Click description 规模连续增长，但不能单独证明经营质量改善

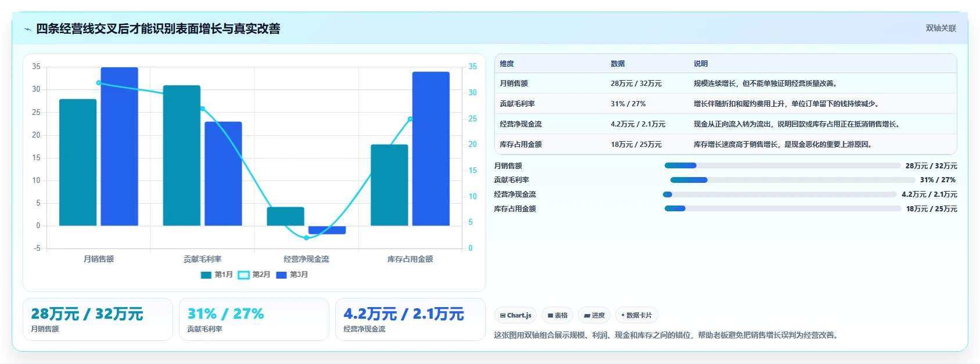(x=766, y=84)
